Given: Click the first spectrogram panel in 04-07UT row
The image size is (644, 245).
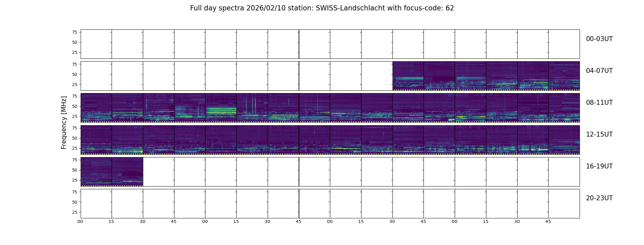Looking at the screenshot, I should [x=408, y=76].
